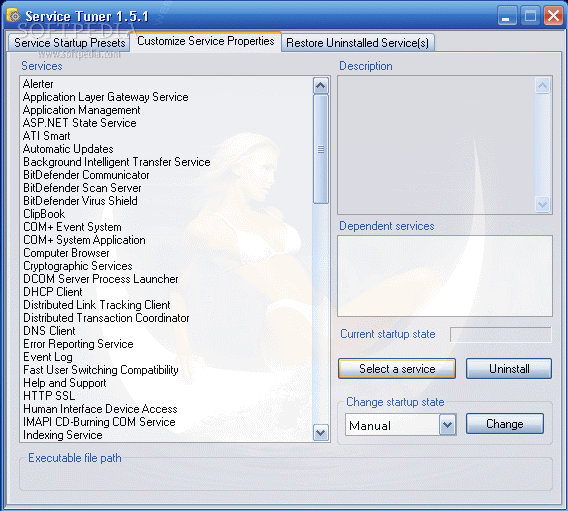The height and width of the screenshot is (511, 568).
Task: Click services list scroll up arrow
Action: pos(321,86)
